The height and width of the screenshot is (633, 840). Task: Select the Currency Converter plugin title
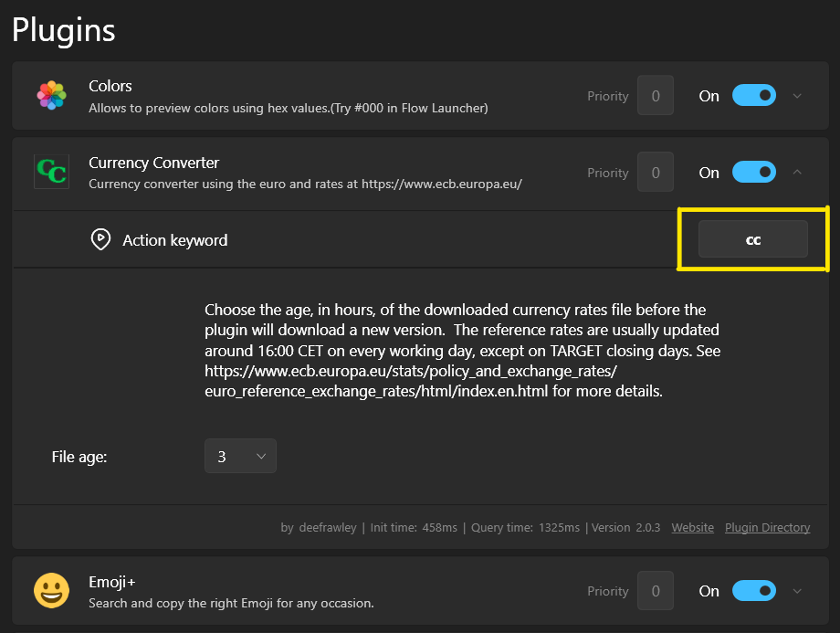click(153, 163)
